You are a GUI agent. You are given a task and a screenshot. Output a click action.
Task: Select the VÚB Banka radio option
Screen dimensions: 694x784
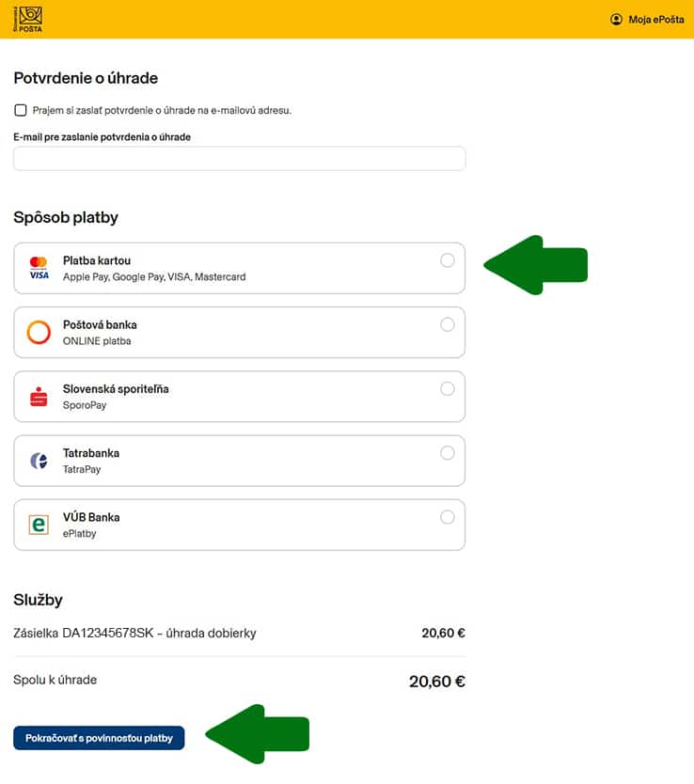448,516
